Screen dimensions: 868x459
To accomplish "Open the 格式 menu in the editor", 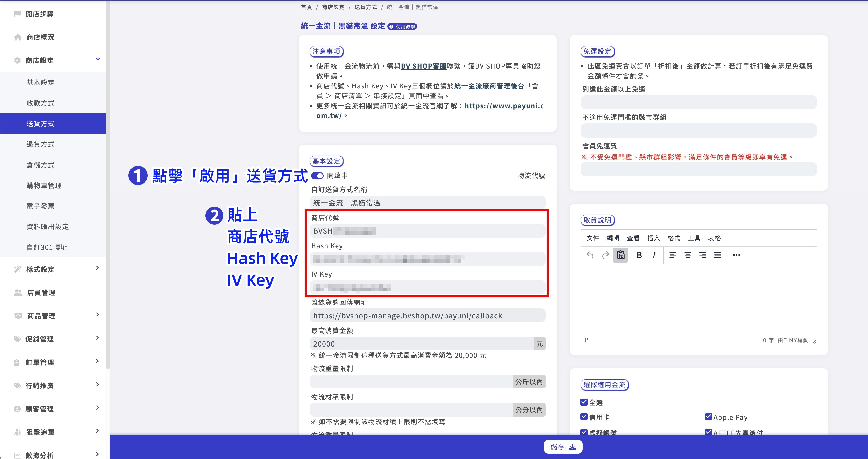I will point(674,238).
